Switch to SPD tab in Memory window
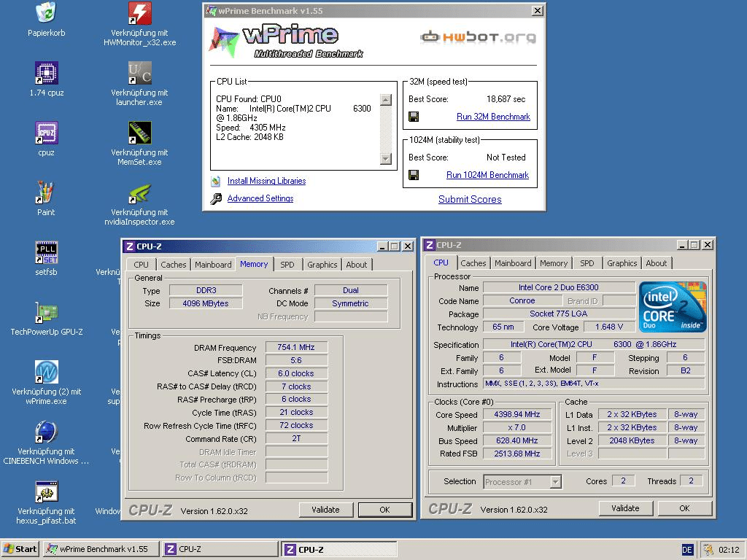This screenshot has width=747, height=560. point(287,265)
